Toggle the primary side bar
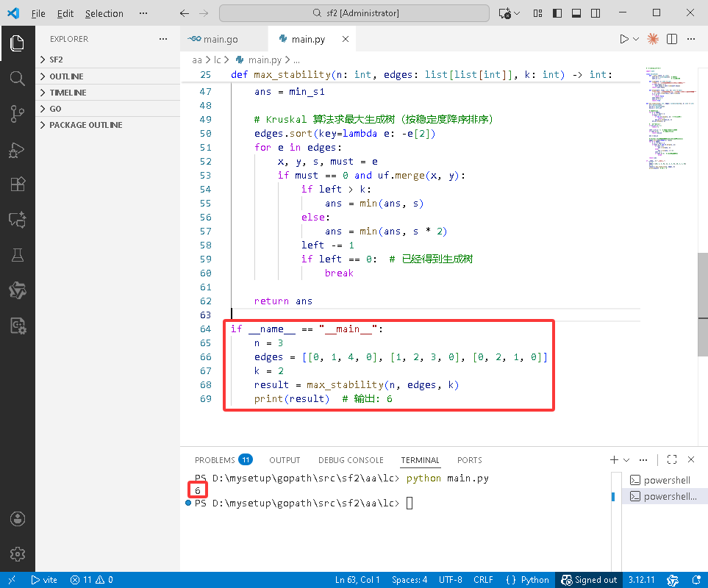708x588 pixels. pos(557,13)
